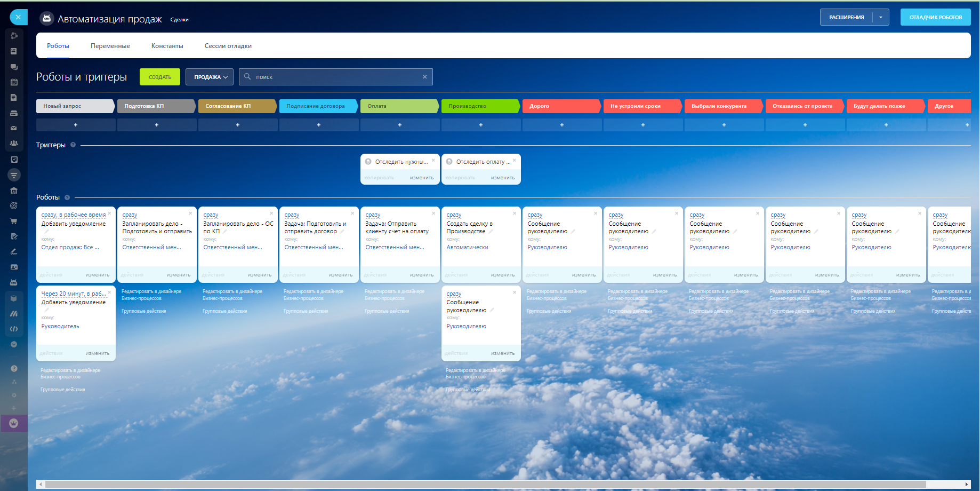The height and width of the screenshot is (491, 980).
Task: Switch to the Константы tab
Action: coord(167,46)
